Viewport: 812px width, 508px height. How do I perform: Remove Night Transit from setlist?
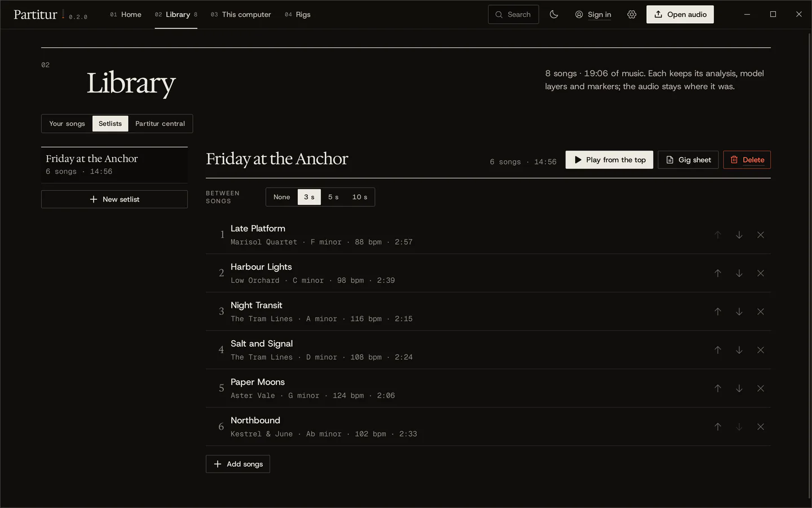coord(761,312)
